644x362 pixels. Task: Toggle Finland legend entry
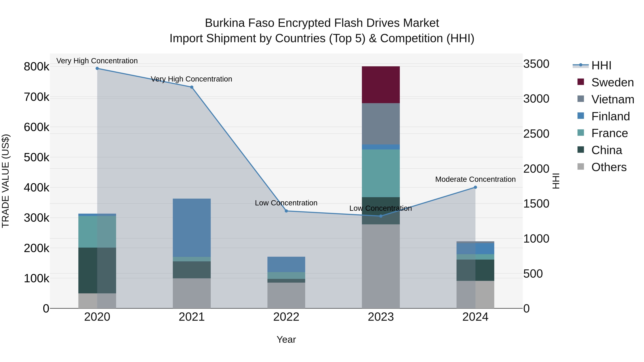[x=604, y=116]
